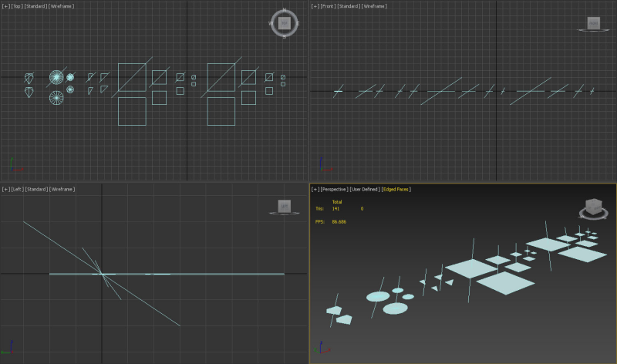This screenshot has width=617, height=364.
Task: Open the [Edged Faces] shading menu
Action: (396, 189)
